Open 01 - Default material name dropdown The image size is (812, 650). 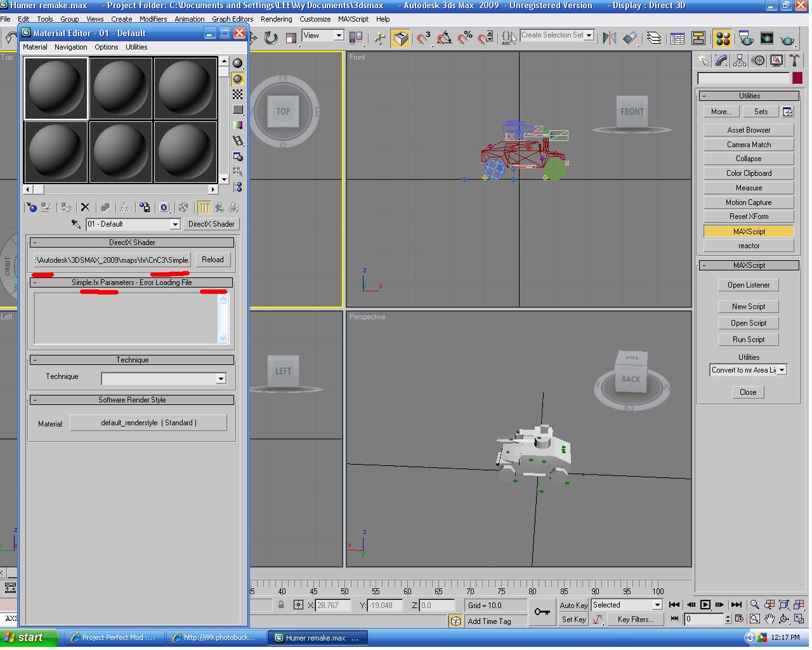(174, 224)
